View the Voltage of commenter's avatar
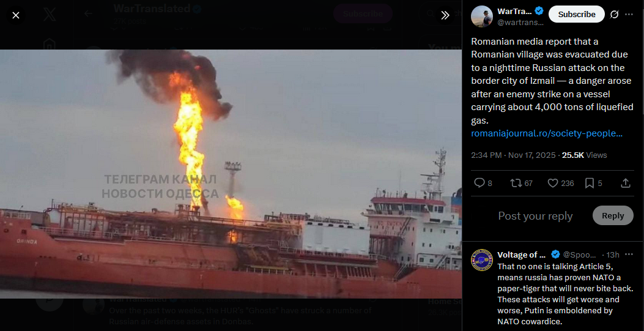Image resolution: width=644 pixels, height=331 pixels. point(482,261)
